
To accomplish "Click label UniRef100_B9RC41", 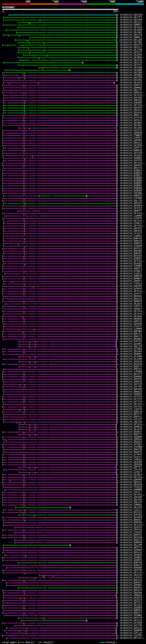I will click(131, 238).
